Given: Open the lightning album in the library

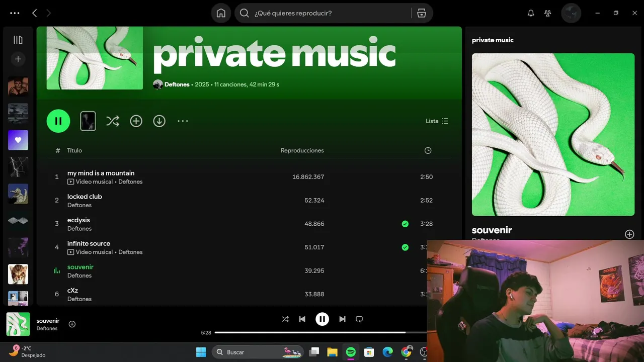Looking at the screenshot, I should click(18, 167).
